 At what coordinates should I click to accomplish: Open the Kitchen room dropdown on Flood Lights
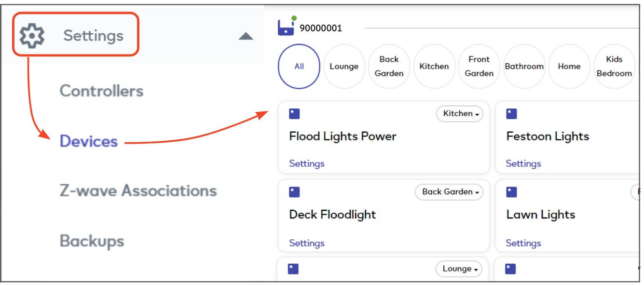pyautogui.click(x=460, y=114)
